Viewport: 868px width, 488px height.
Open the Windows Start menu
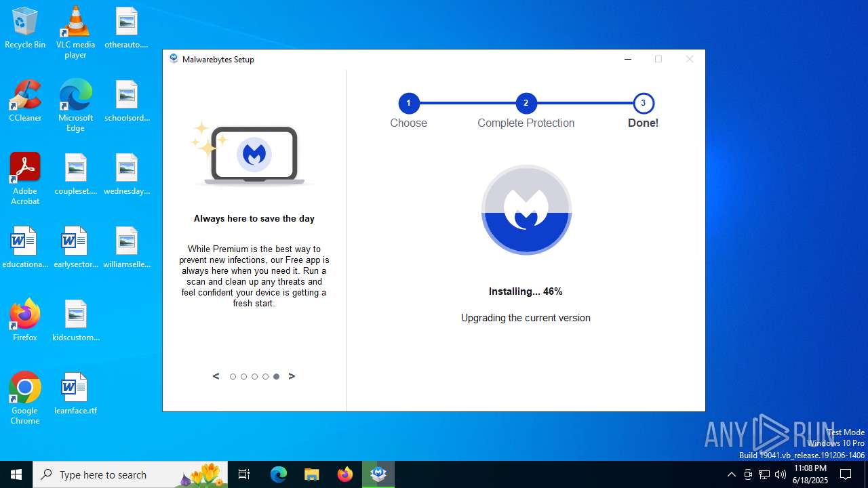pos(16,474)
